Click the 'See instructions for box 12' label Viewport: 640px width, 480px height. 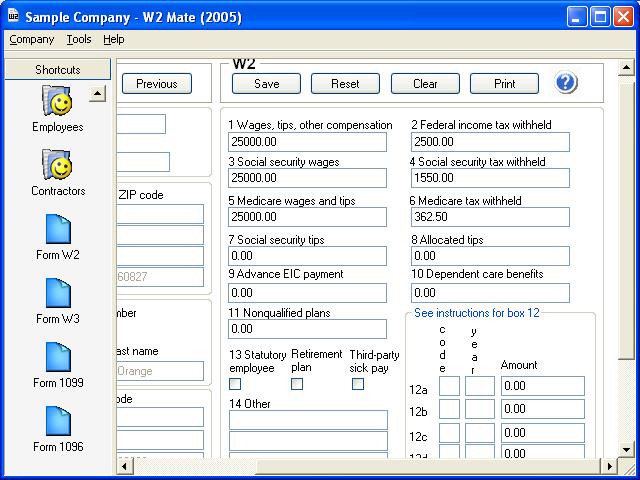476,313
